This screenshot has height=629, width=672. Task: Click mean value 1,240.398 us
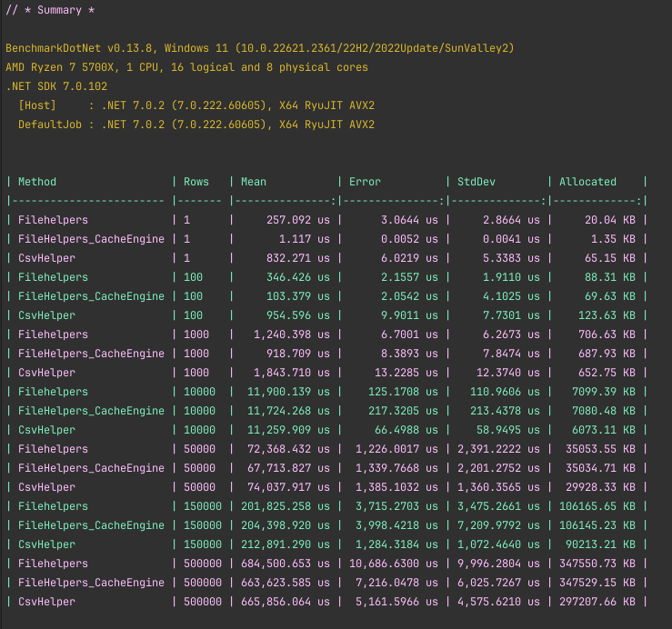pos(292,334)
